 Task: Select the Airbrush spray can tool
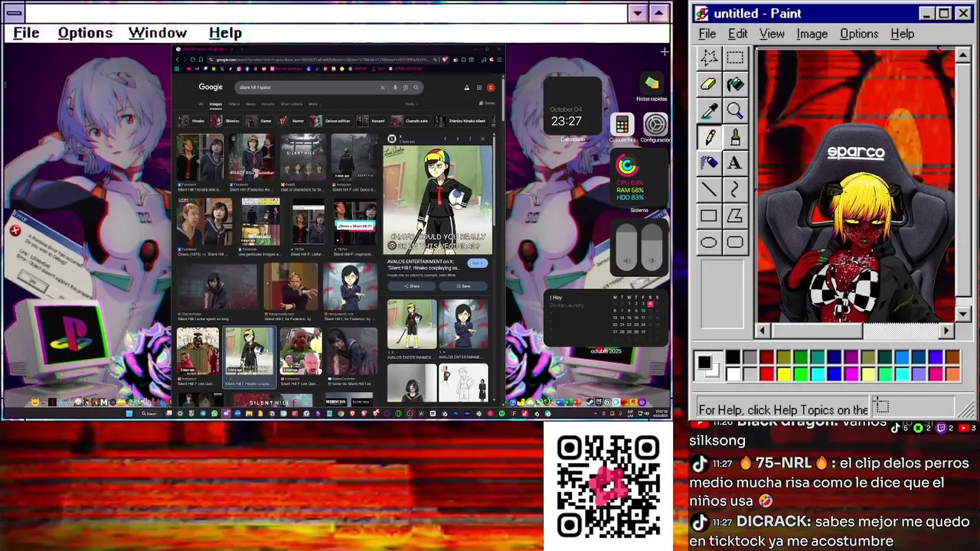(709, 163)
